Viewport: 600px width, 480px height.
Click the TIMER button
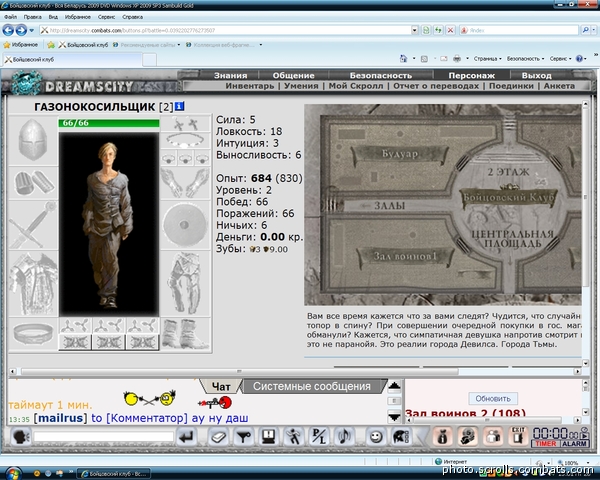click(x=545, y=443)
